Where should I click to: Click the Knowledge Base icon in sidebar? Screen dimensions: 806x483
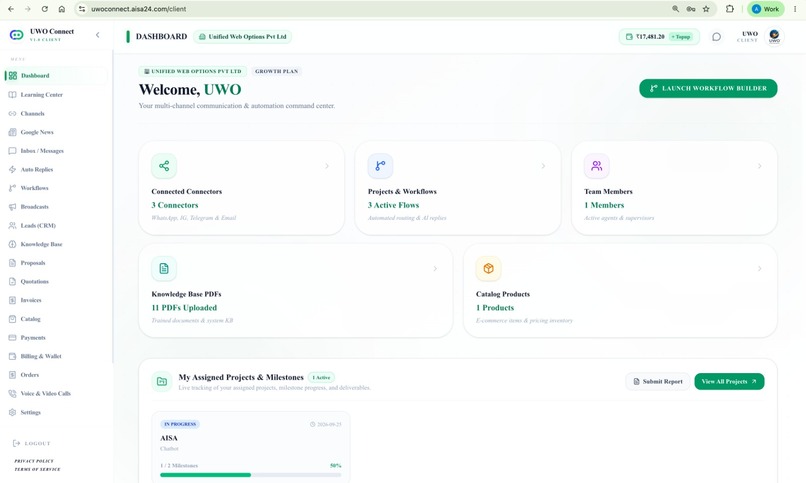(x=12, y=244)
